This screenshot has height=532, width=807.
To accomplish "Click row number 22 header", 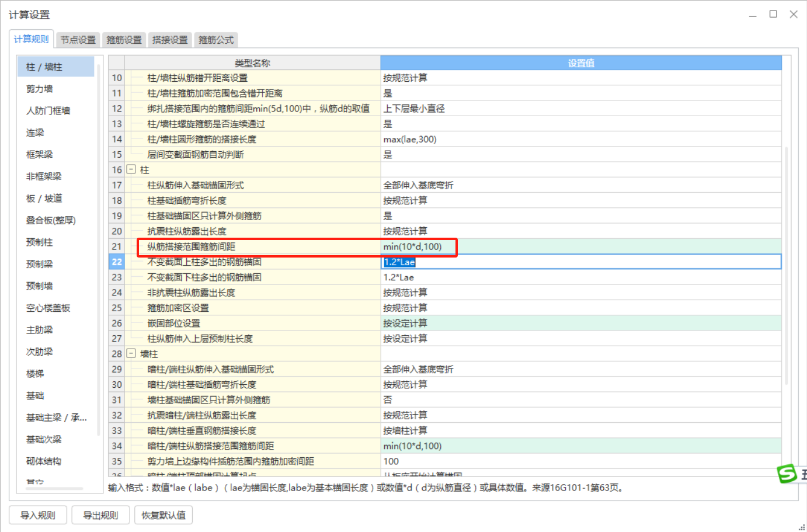I will pyautogui.click(x=117, y=262).
